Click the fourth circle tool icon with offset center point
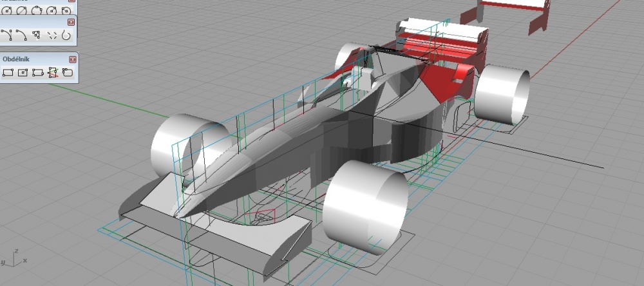The height and width of the screenshot is (286, 644). (x=52, y=10)
